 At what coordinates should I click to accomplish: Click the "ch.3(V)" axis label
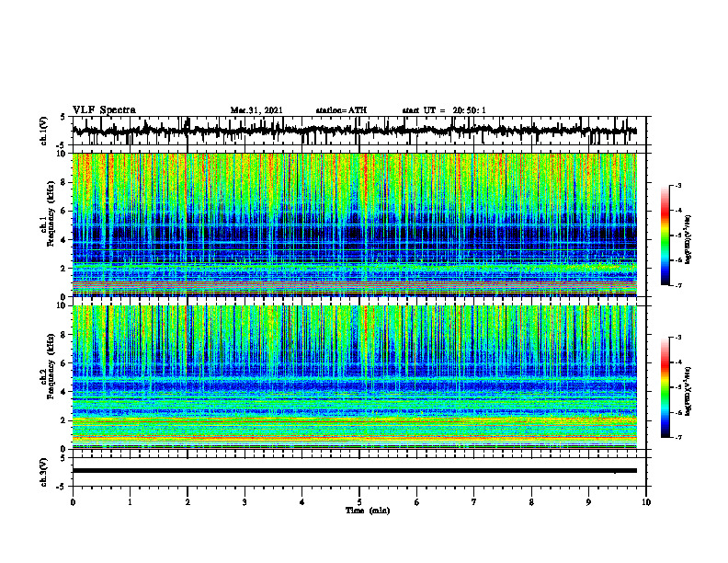(x=44, y=472)
